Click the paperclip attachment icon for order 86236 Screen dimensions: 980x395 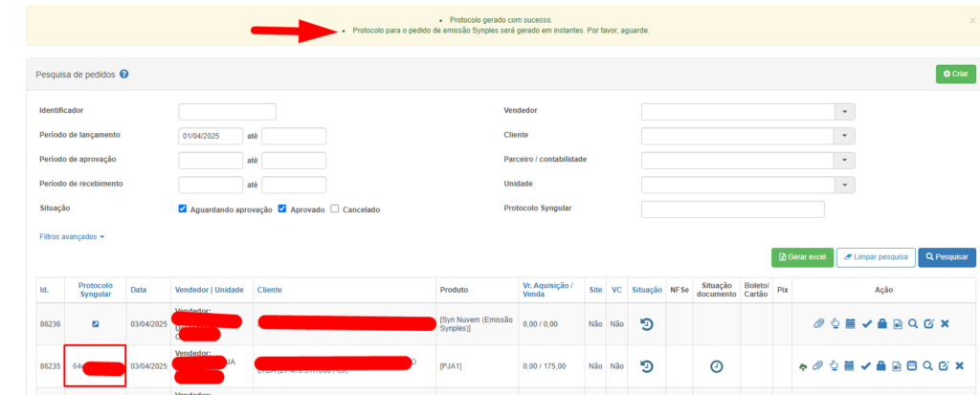(818, 324)
